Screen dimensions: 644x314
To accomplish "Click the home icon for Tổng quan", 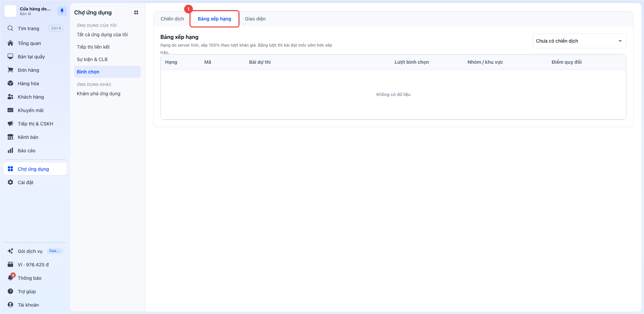I will (10, 43).
